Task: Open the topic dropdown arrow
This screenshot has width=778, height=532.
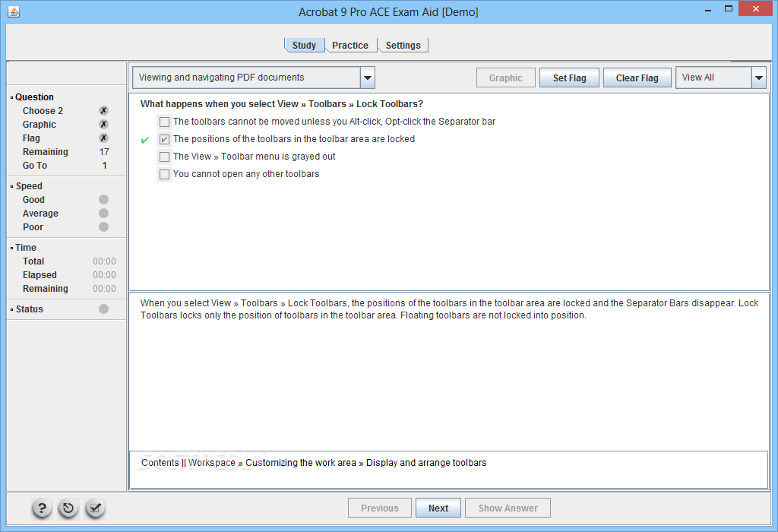Action: [x=368, y=78]
